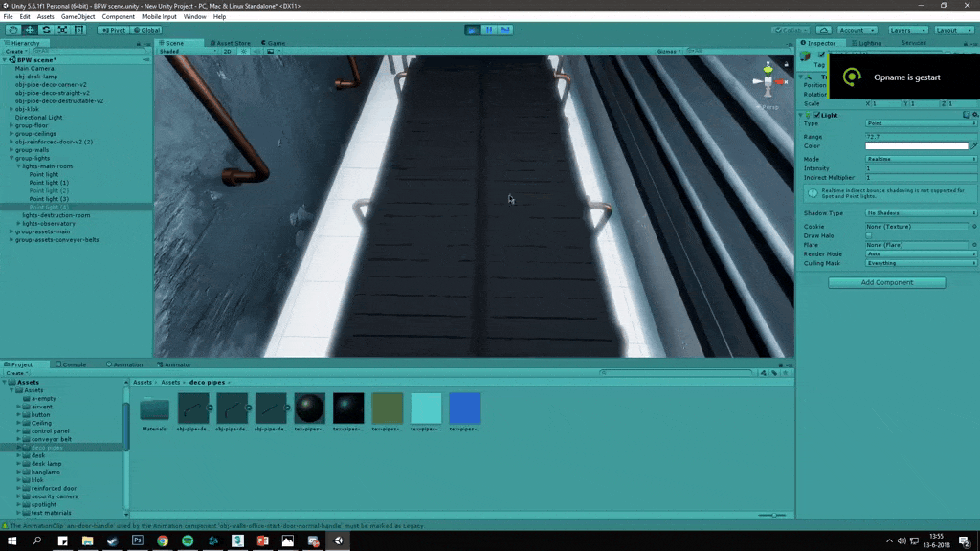The image size is (980, 551).
Task: Select the Move tool
Action: coord(30,30)
